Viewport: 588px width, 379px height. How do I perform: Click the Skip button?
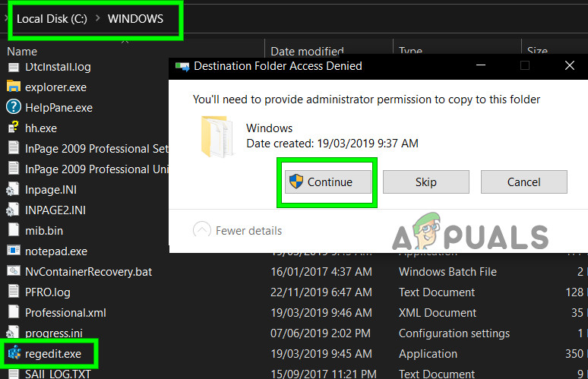[x=426, y=182]
